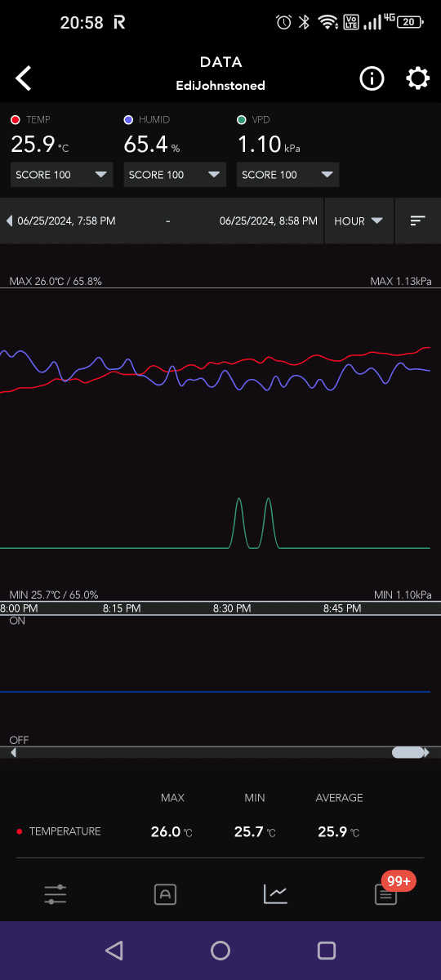Toggle the red TEMP series indicator

click(16, 120)
